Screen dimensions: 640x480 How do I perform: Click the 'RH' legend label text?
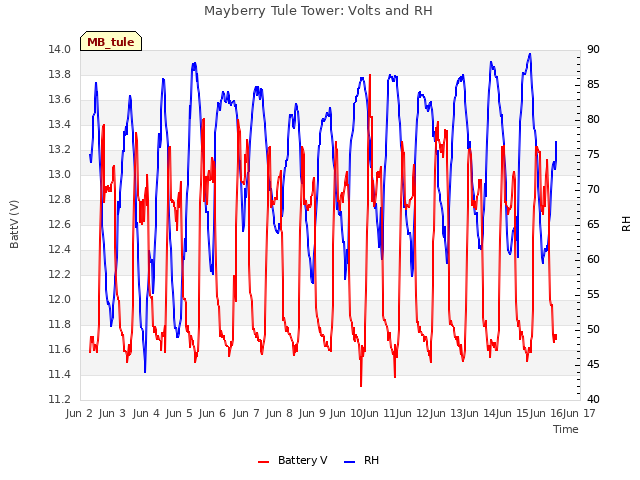pos(371,460)
